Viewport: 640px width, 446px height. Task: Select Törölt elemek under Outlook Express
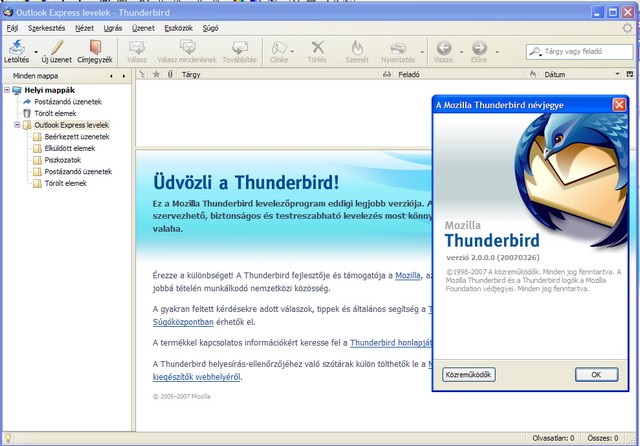(65, 183)
